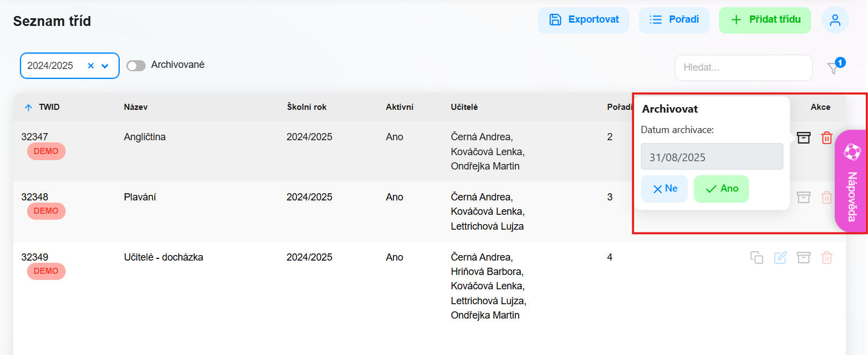Sort by the TWID column header
This screenshot has width=868, height=355.
[x=49, y=107]
